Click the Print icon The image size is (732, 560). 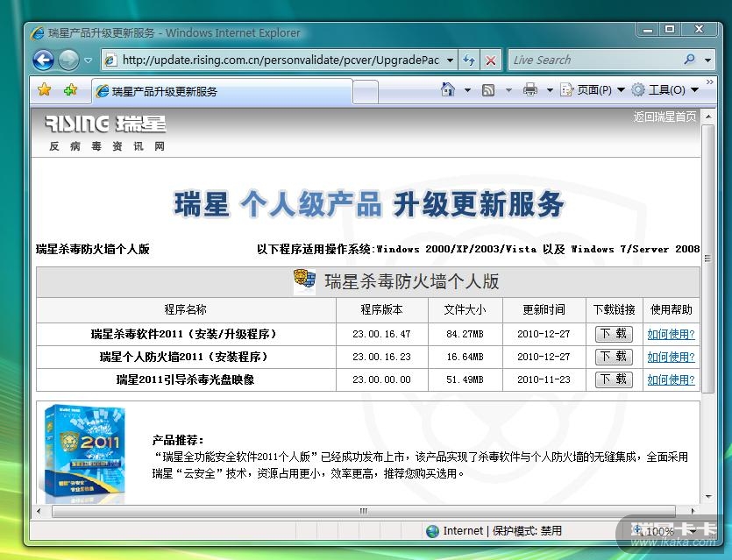529,89
